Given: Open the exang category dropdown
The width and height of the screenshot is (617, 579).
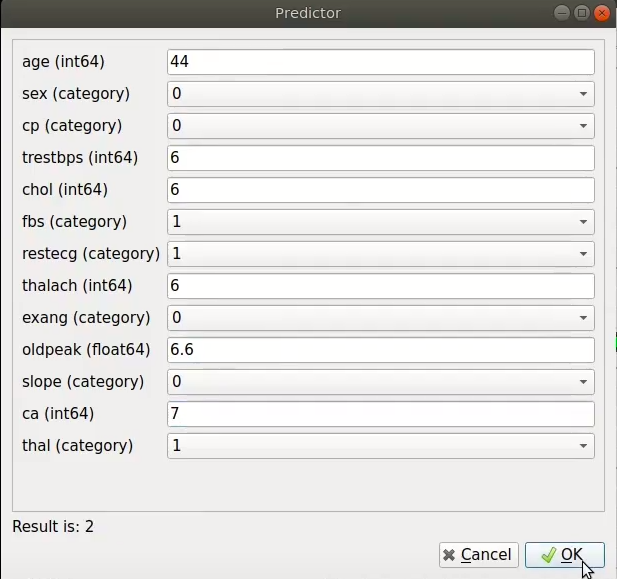Looking at the screenshot, I should [x=381, y=318].
